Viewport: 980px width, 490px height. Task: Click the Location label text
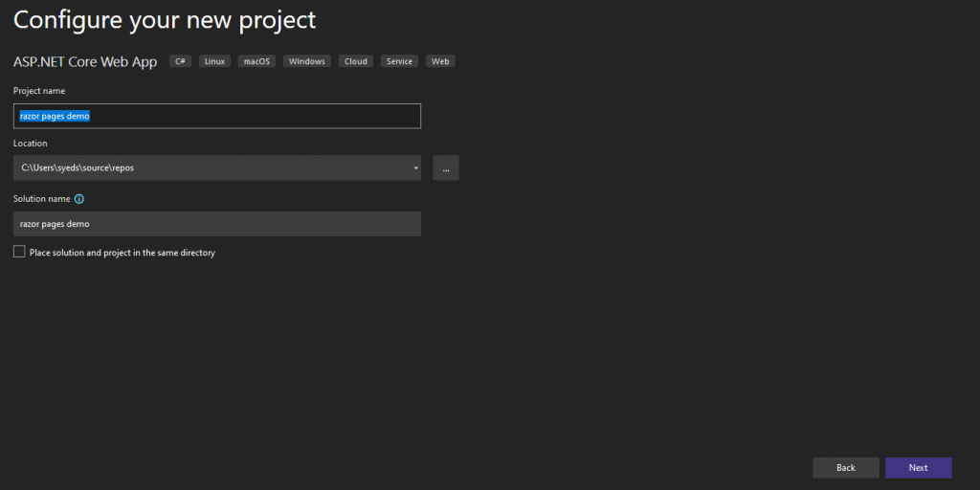[x=30, y=144]
